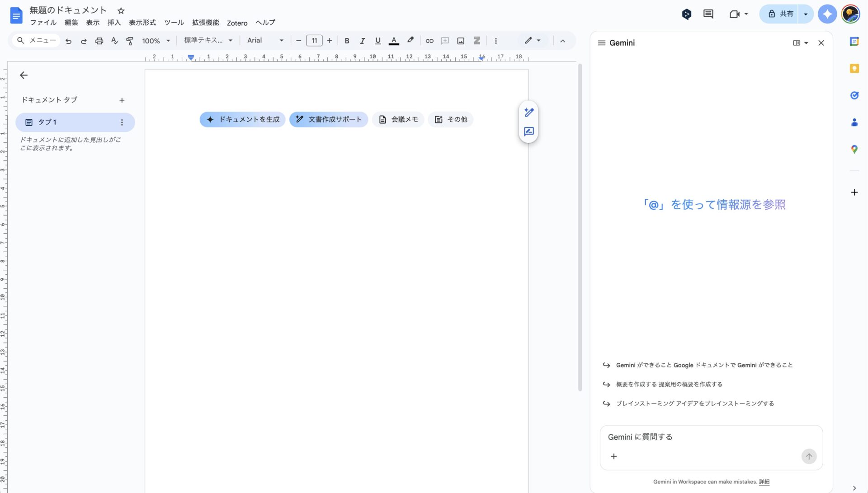Run spelling check from the toolbar
The width and height of the screenshot is (868, 493).
(x=114, y=41)
